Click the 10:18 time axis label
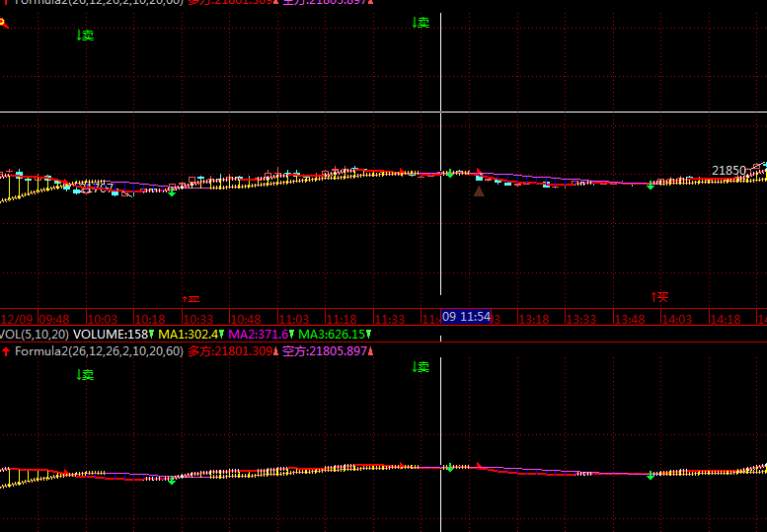Viewport: 767px width, 532px height. 150,319
